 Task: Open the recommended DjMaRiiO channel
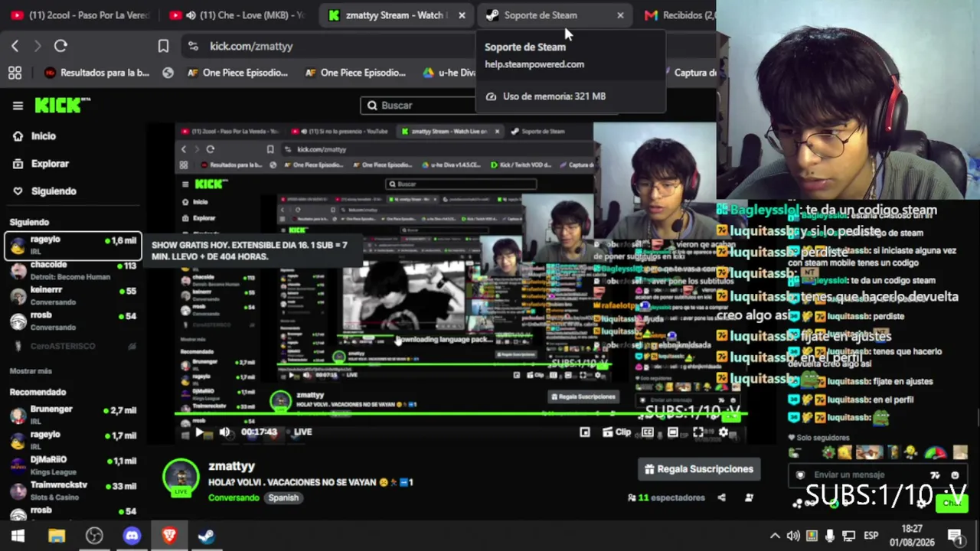pyautogui.click(x=73, y=465)
